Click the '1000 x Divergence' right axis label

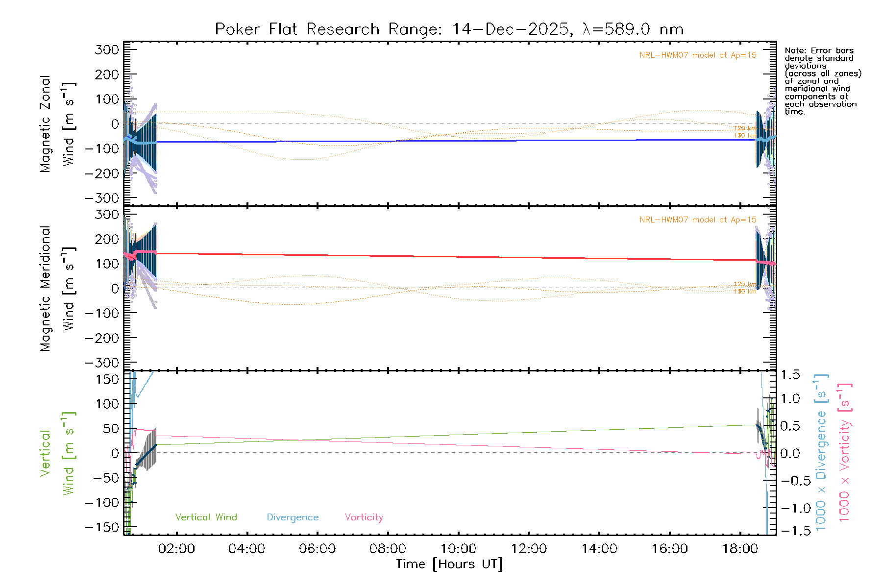(821, 452)
